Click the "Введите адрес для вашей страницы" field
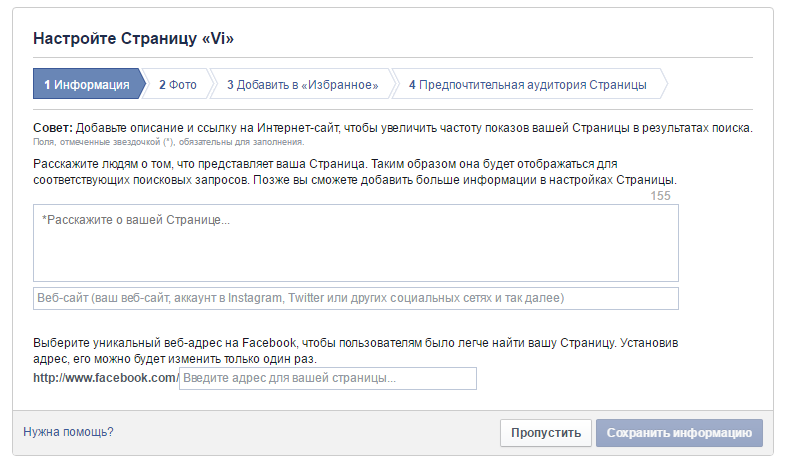Screen dimensions: 791x464 pyautogui.click(x=327, y=378)
